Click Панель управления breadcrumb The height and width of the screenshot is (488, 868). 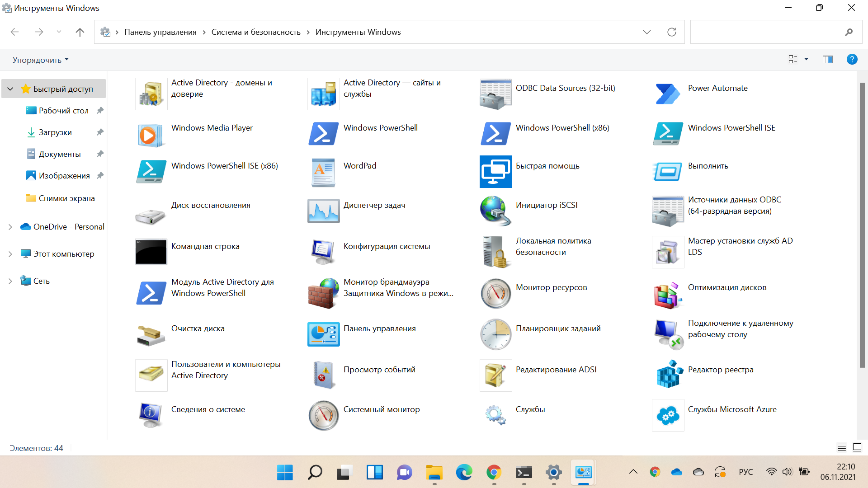pos(160,32)
